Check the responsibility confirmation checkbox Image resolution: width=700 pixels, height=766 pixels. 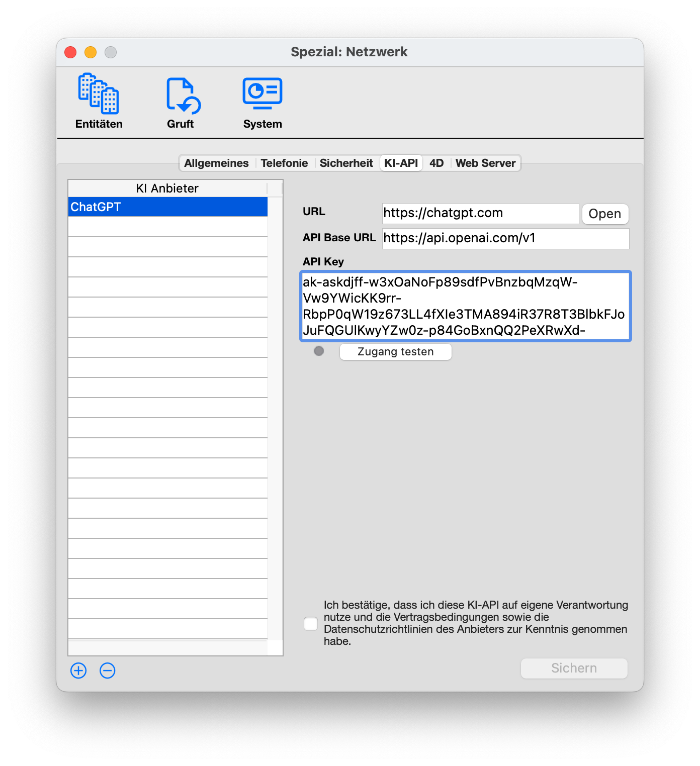(x=311, y=624)
